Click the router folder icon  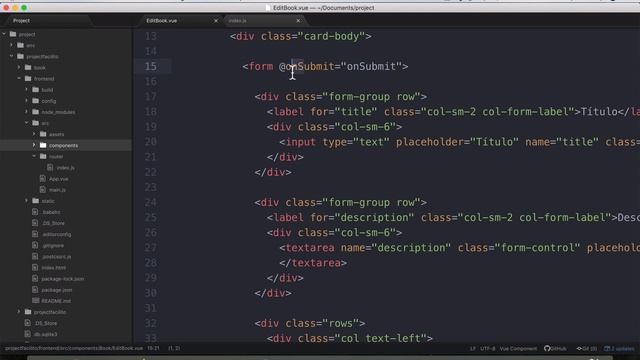coord(43,156)
